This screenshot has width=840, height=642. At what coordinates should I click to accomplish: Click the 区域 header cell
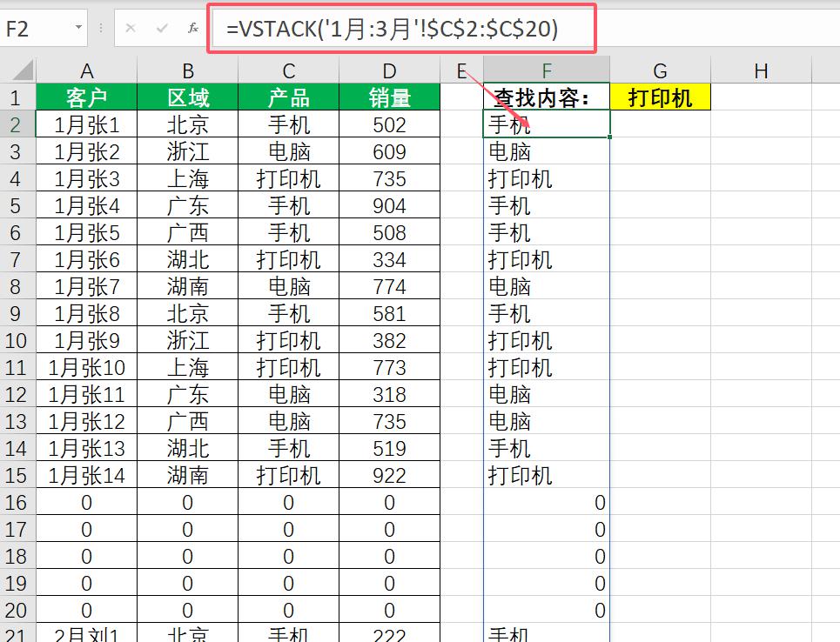tap(187, 97)
